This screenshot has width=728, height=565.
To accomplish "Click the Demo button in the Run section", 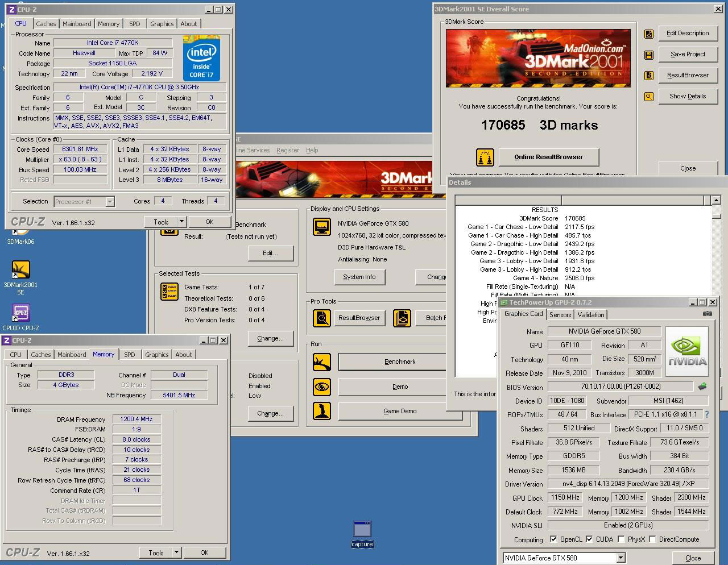I will (x=400, y=387).
